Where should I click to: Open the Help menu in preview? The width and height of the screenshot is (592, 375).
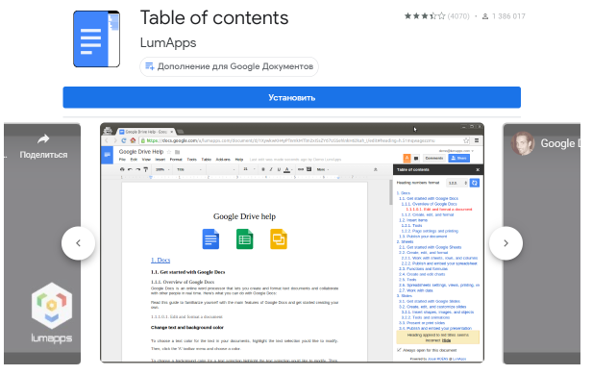click(x=239, y=159)
